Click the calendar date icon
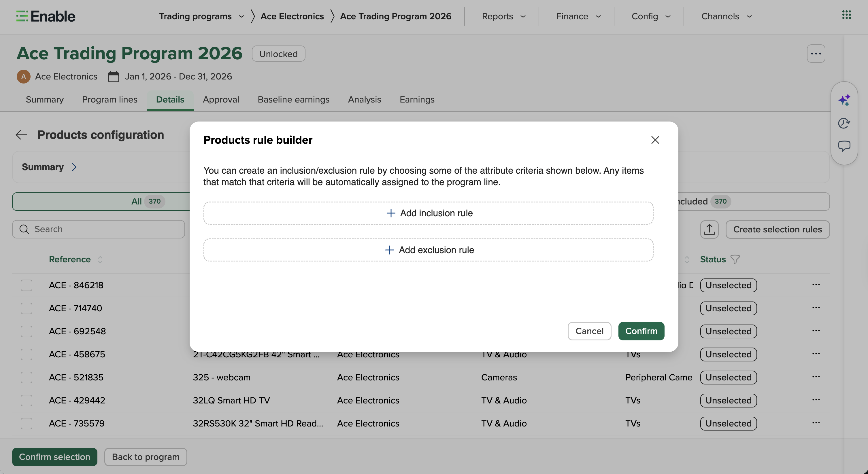Viewport: 868px width, 474px height. point(113,77)
